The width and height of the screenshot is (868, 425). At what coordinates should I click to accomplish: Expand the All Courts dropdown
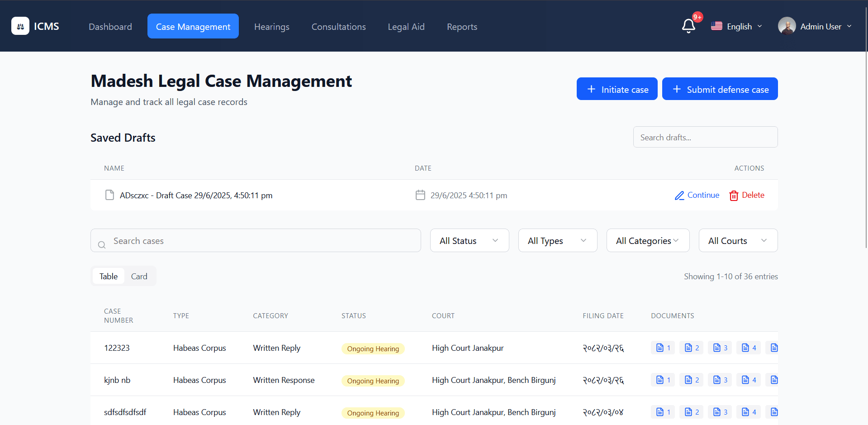click(x=738, y=240)
